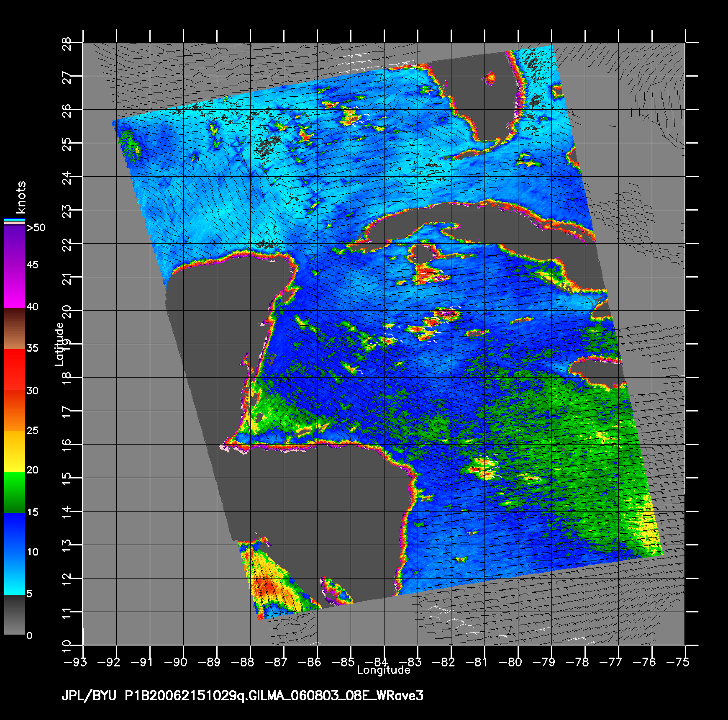The width and height of the screenshot is (728, 720).
Task: Click the '13' latitude tick label
Action: 67,546
